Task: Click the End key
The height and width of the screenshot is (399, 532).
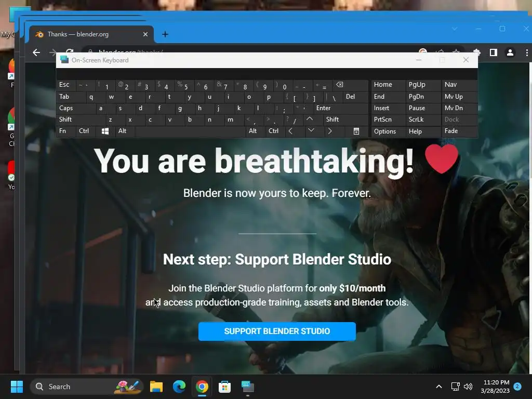Action: [388, 97]
